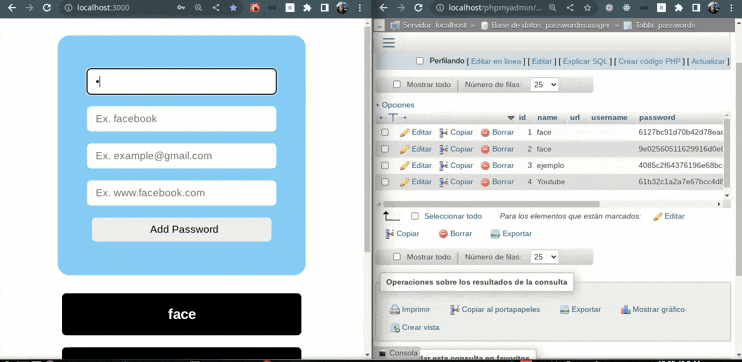The width and height of the screenshot is (742, 362).
Task: Open the extensions puzzle icon in the phpMyAdmin window
Action: [679, 8]
